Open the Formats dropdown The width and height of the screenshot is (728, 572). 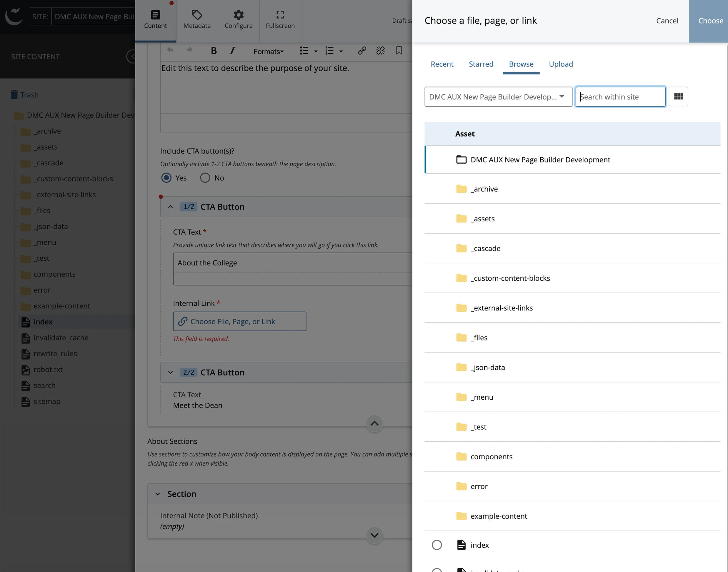pyautogui.click(x=269, y=51)
